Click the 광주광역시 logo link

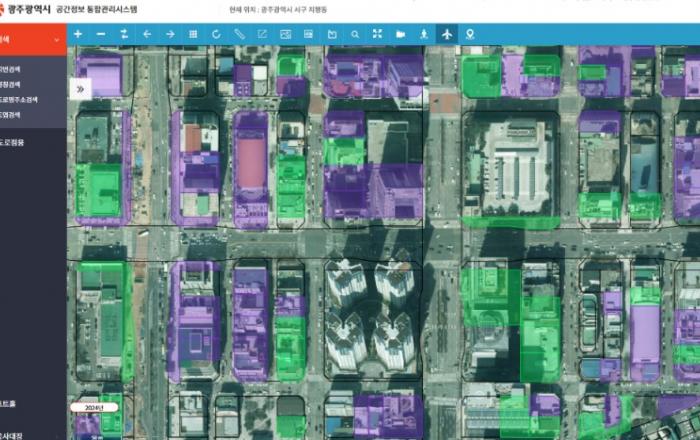coord(28,9)
